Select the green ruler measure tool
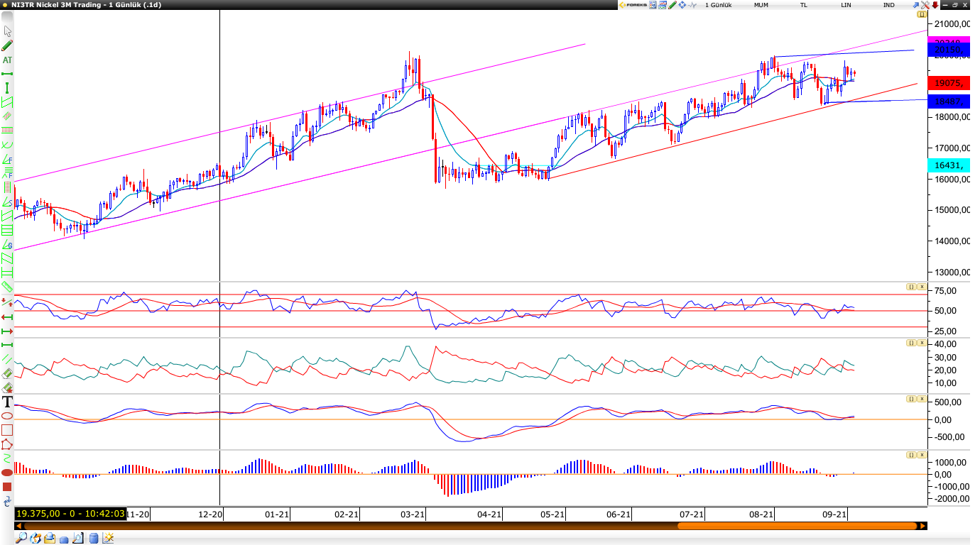This screenshot has width=980, height=545. point(8,286)
